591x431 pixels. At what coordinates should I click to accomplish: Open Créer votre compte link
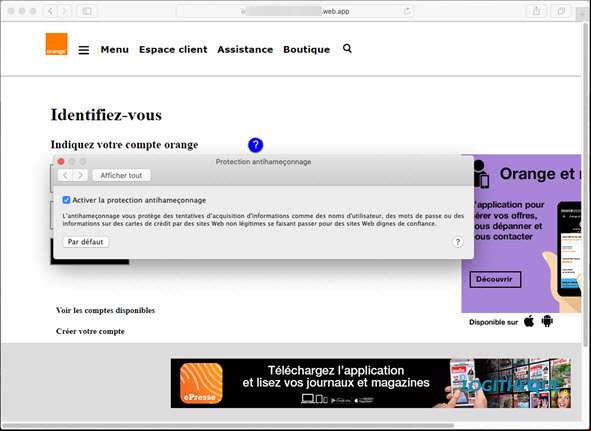90,331
